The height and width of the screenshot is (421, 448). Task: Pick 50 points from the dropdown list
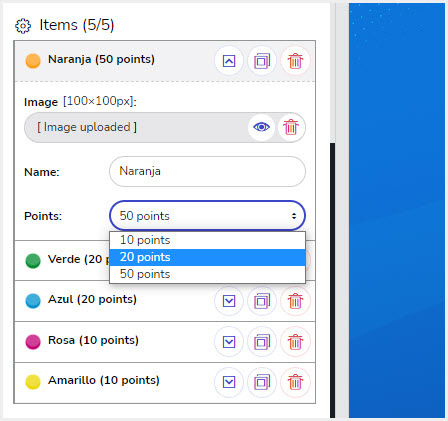click(207, 274)
